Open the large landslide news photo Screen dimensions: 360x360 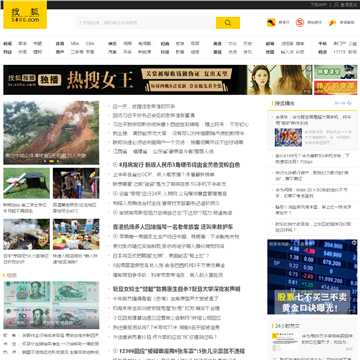pos(51,133)
